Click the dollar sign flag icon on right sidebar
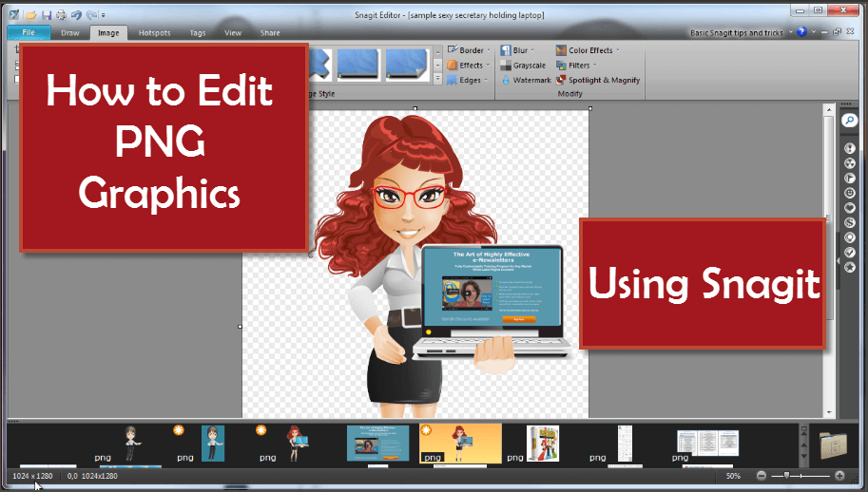Viewport: 868px width, 492px height. (849, 222)
